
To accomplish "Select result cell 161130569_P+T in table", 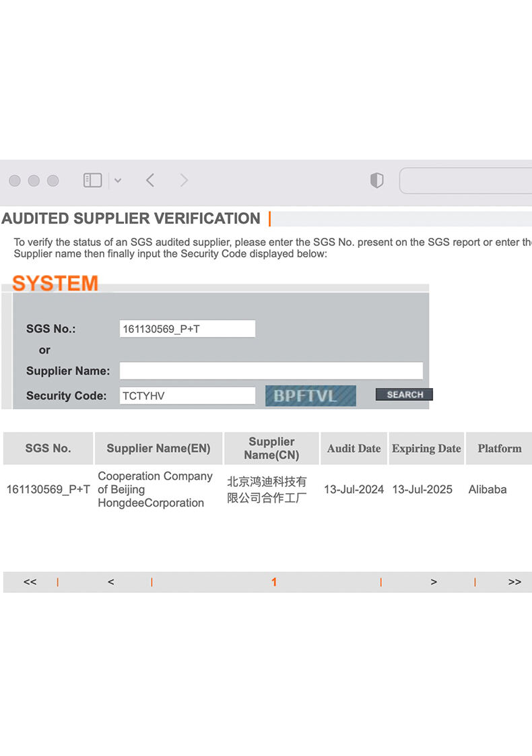I will [48, 489].
